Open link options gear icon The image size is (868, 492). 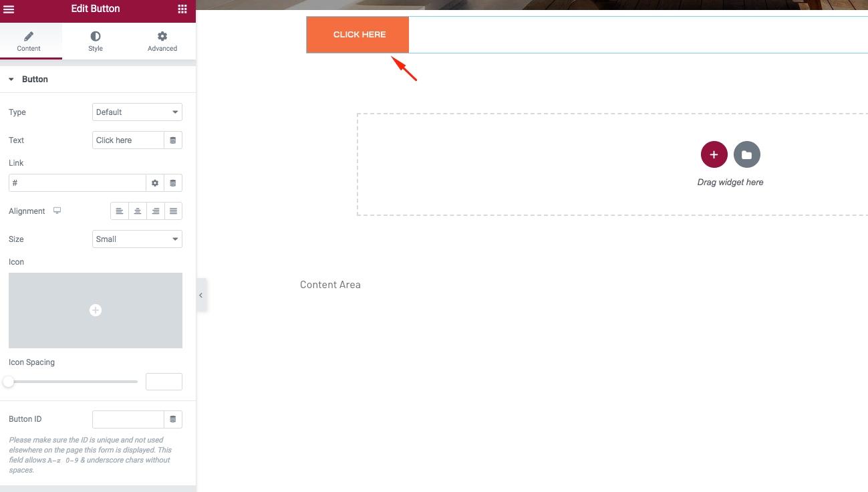point(155,183)
